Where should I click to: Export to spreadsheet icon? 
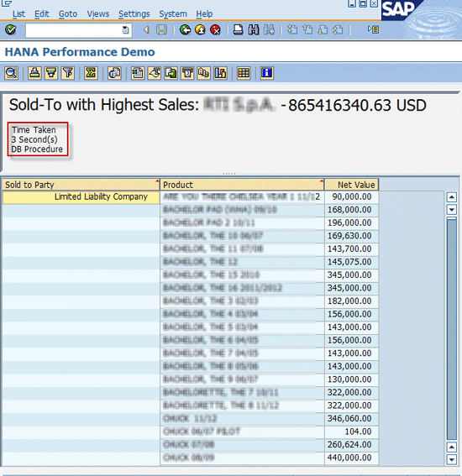138,73
